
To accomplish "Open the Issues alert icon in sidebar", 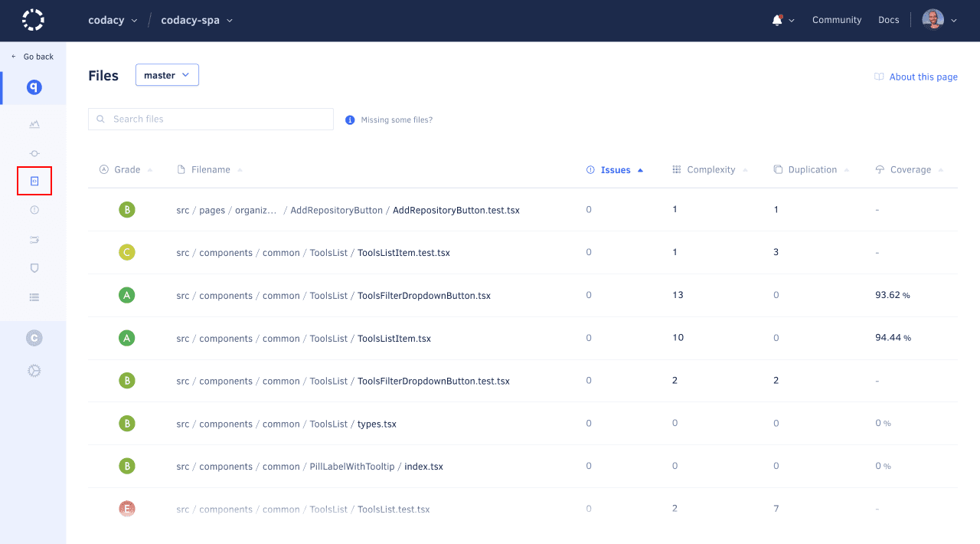I will [x=34, y=210].
